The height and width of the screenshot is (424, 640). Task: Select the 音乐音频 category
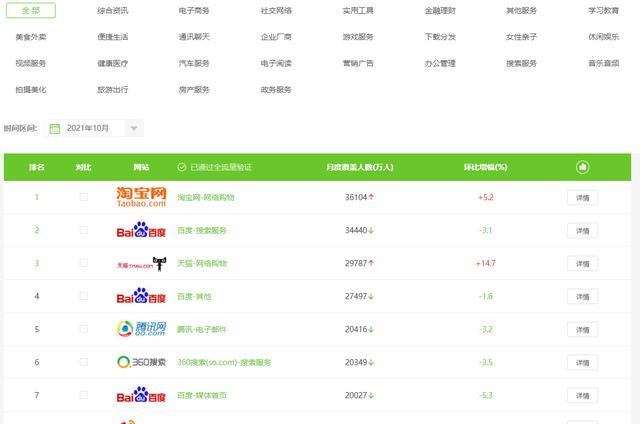603,63
